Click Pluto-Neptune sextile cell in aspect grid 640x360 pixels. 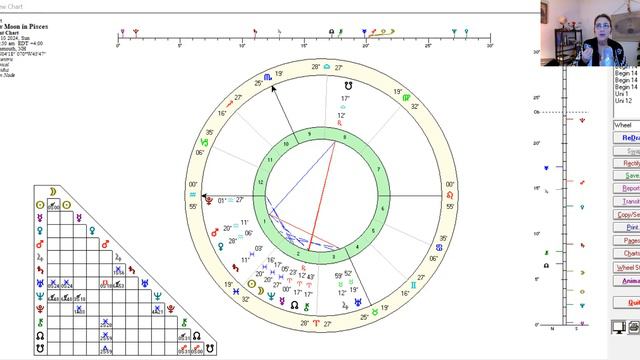pyautogui.click(x=158, y=309)
